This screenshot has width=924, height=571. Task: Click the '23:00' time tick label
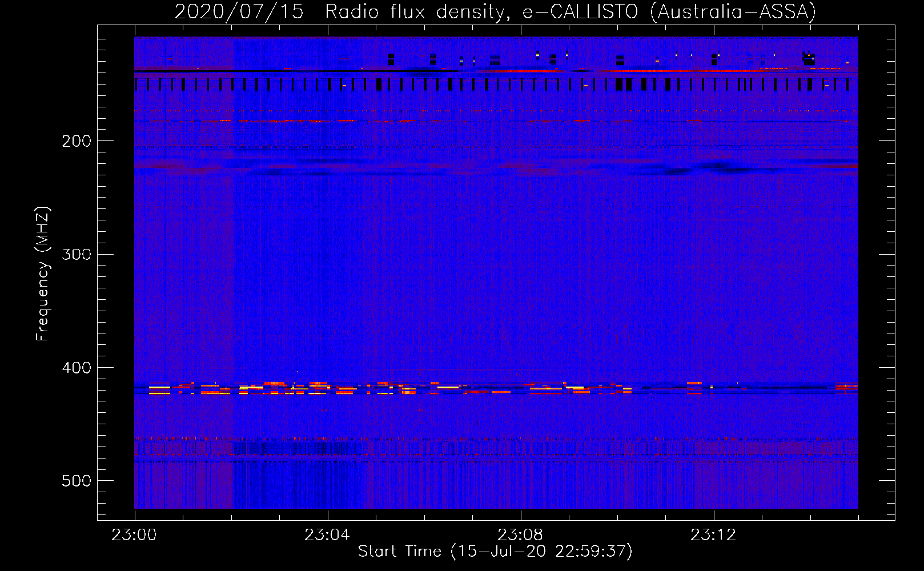coord(134,535)
